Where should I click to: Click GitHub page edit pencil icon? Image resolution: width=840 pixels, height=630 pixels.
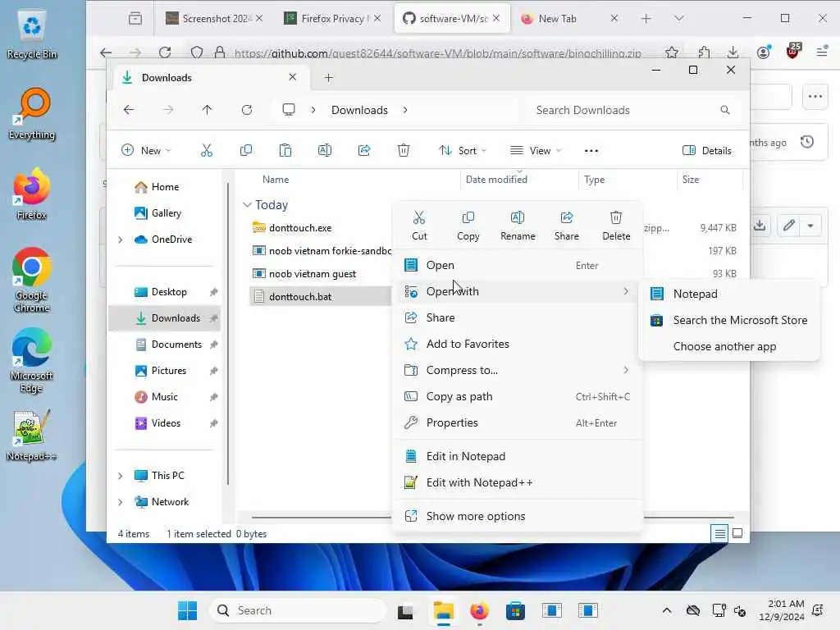(788, 226)
